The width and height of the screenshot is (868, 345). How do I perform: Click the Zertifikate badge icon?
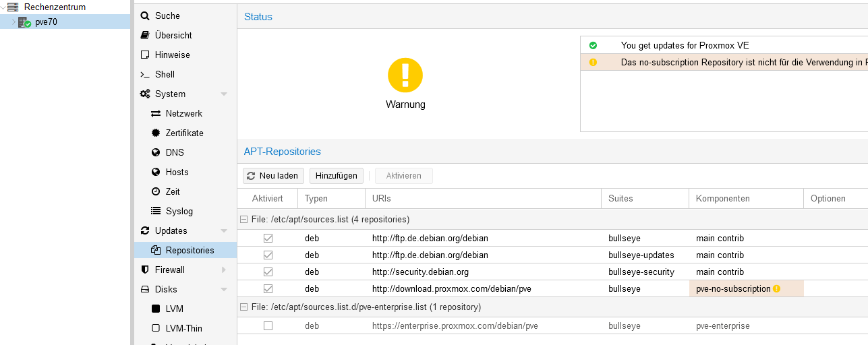click(156, 133)
